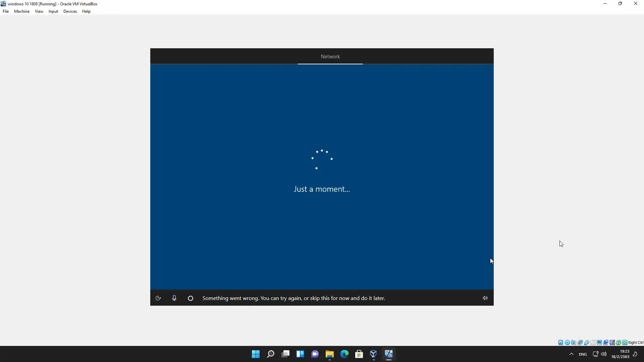This screenshot has height=362, width=644.
Task: Click the audio status indicator icon
Action: 574,343
